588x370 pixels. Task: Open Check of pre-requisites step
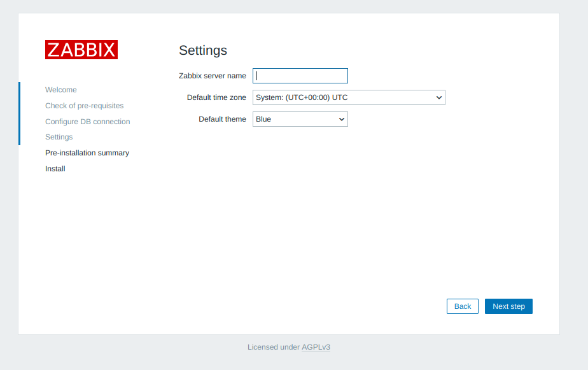point(84,106)
